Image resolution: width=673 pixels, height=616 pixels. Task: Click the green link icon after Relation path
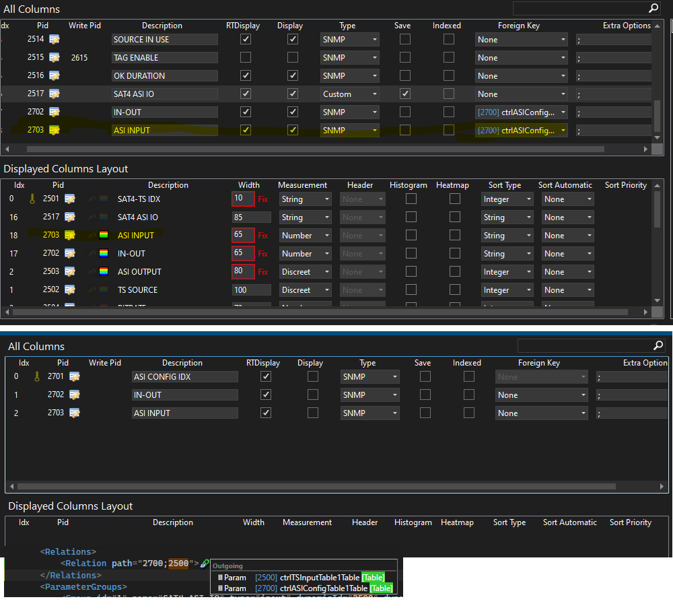tap(205, 563)
